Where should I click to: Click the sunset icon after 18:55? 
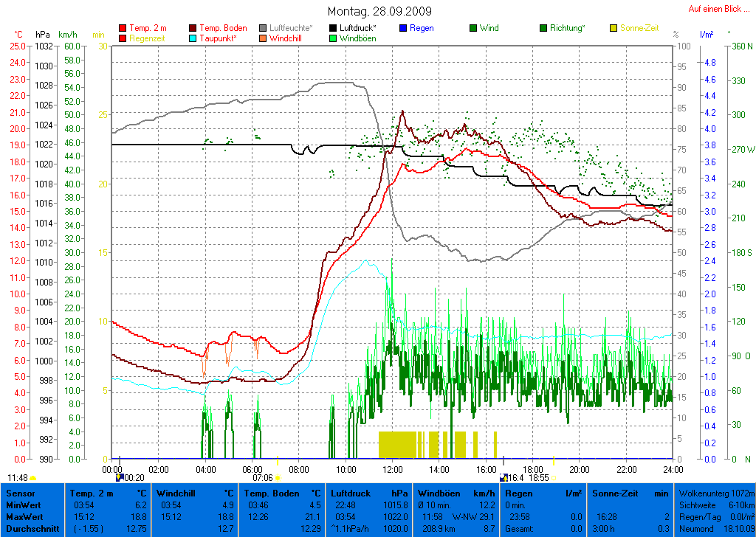coord(554,478)
